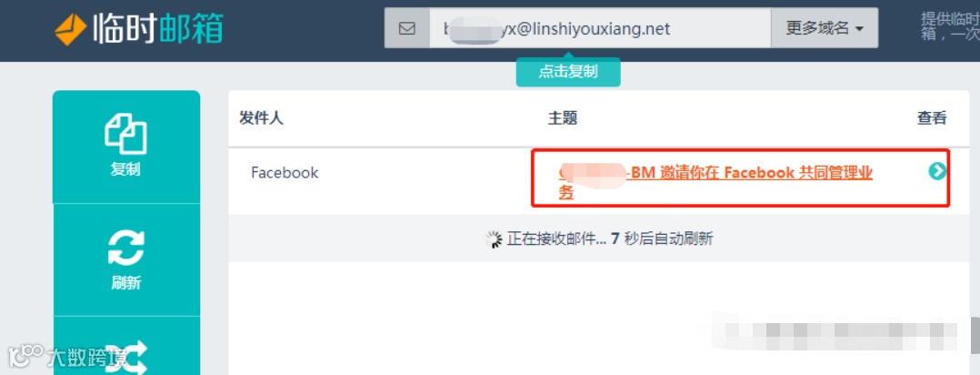Click the shuffle arrows icon at sidebar bottom
Screen dimensions: 980x375
pos(126,358)
